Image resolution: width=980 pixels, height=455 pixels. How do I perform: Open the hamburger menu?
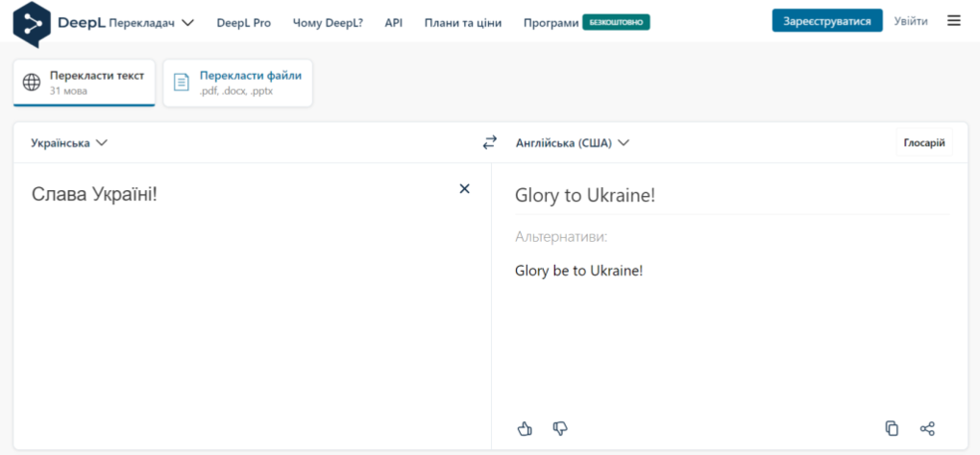(x=953, y=20)
